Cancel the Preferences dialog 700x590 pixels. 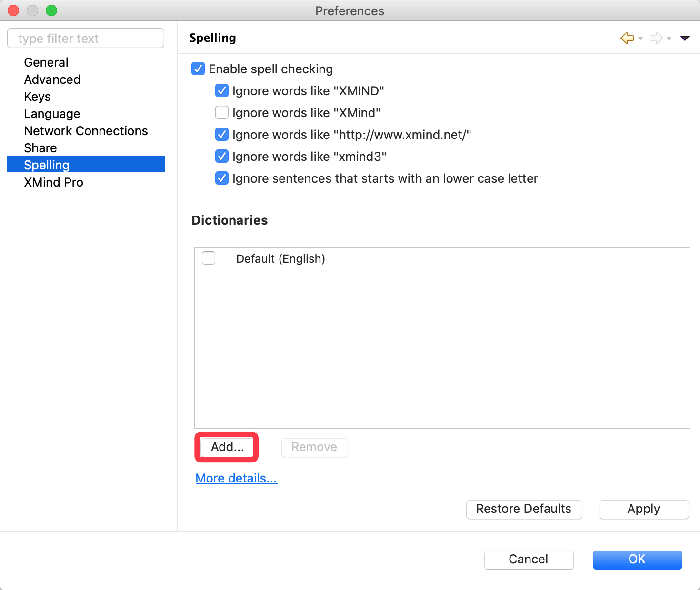[x=529, y=560]
